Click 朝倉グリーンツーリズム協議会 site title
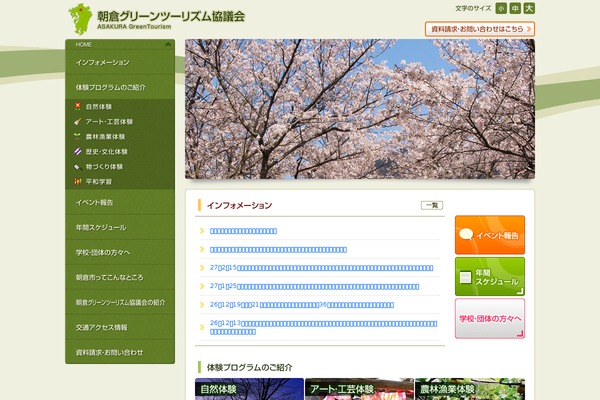The width and height of the screenshot is (600, 400). click(x=171, y=16)
